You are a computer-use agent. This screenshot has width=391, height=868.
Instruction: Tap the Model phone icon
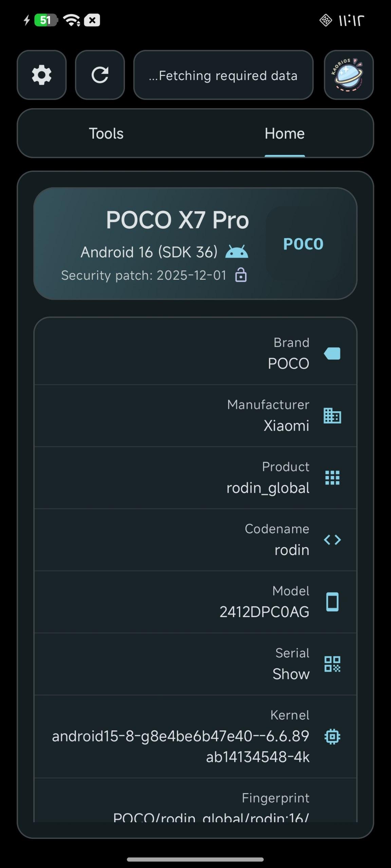(332, 602)
